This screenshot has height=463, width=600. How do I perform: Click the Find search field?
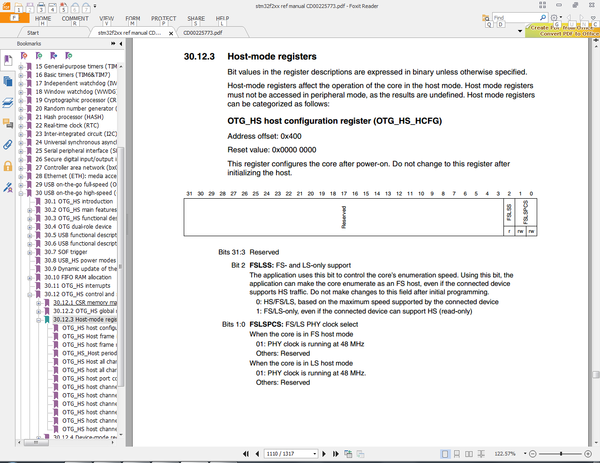[x=515, y=18]
